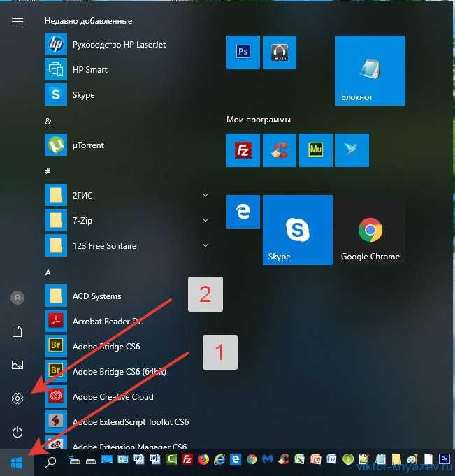455x476 pixels.
Task: Open the Google Chrome tile
Action: (370, 230)
